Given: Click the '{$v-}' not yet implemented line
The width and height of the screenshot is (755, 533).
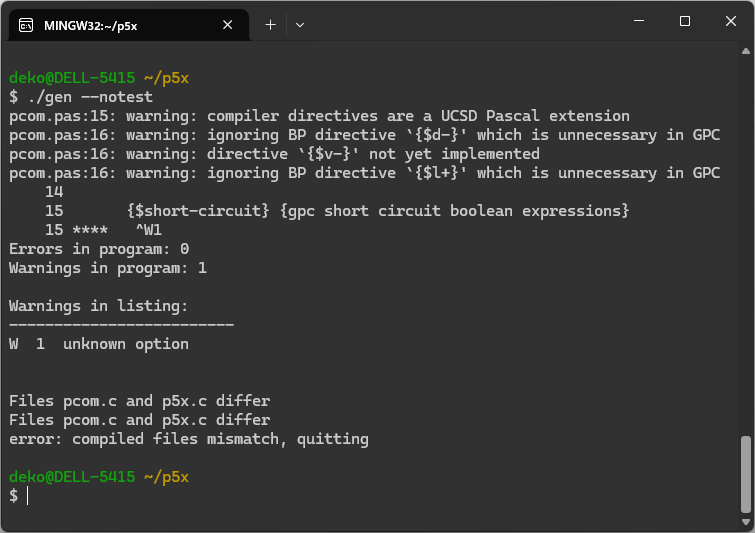Looking at the screenshot, I should [274, 154].
